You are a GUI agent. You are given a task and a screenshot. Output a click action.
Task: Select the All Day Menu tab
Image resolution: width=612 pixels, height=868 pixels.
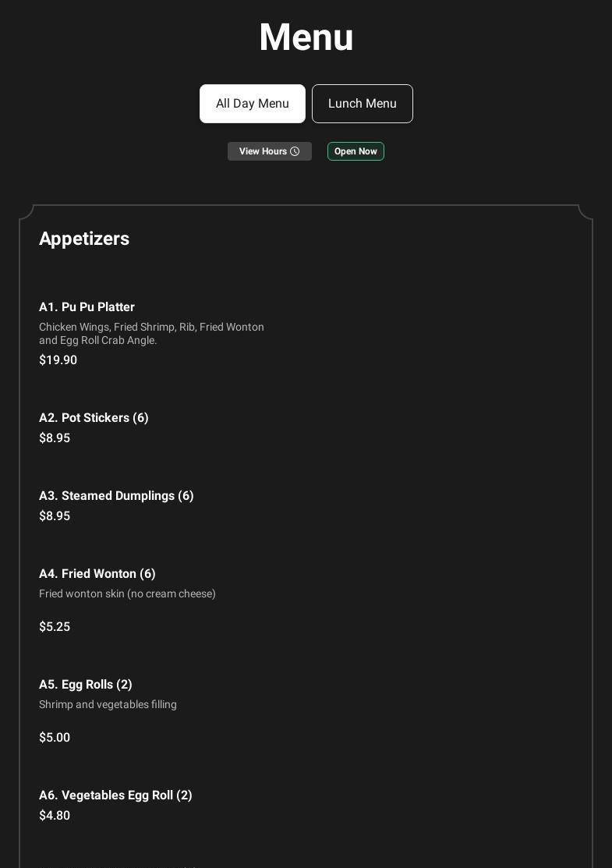pos(253,104)
